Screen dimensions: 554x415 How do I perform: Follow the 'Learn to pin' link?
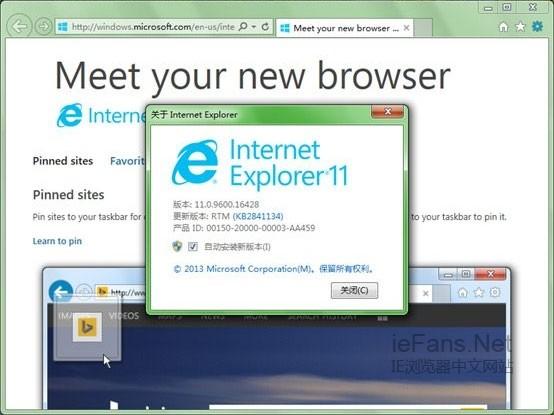(57, 241)
